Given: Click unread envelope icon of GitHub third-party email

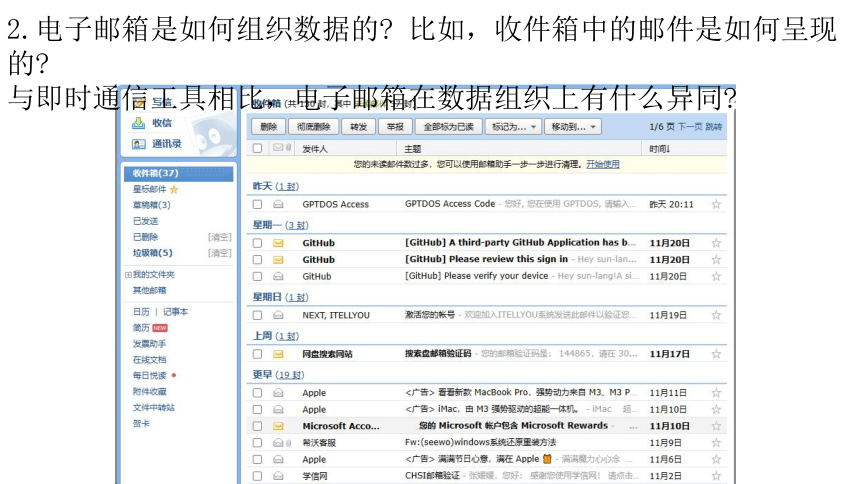Looking at the screenshot, I should pos(279,243).
